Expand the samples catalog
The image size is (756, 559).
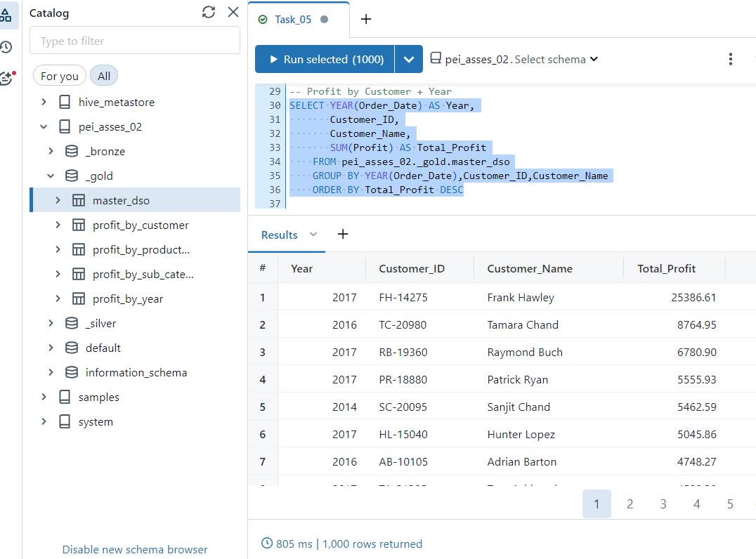(44, 397)
